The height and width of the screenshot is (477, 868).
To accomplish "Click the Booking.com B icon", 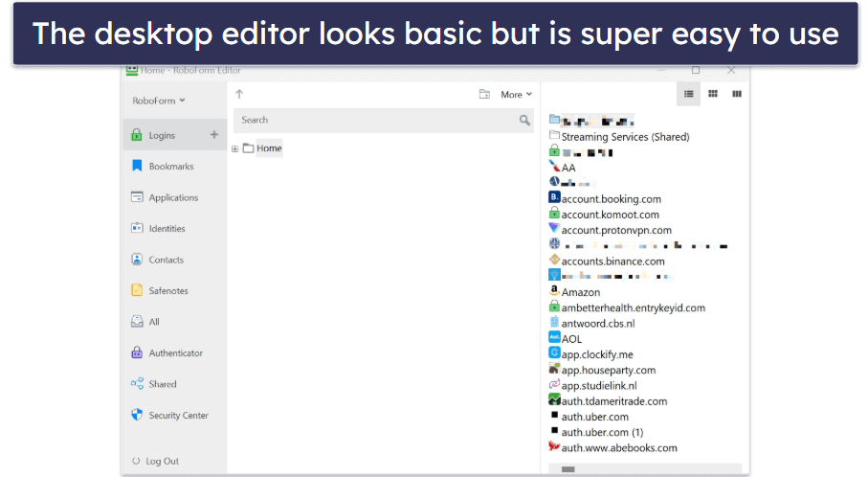I will point(554,196).
